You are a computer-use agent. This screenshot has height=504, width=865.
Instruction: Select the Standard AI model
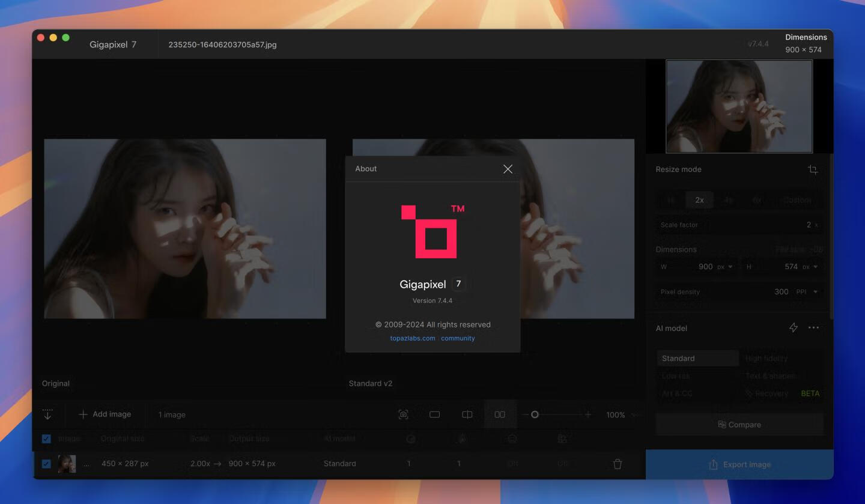(697, 358)
